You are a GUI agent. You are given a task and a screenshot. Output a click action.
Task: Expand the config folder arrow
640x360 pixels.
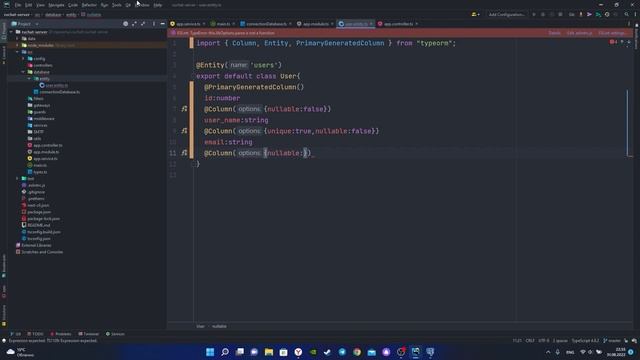[23, 58]
